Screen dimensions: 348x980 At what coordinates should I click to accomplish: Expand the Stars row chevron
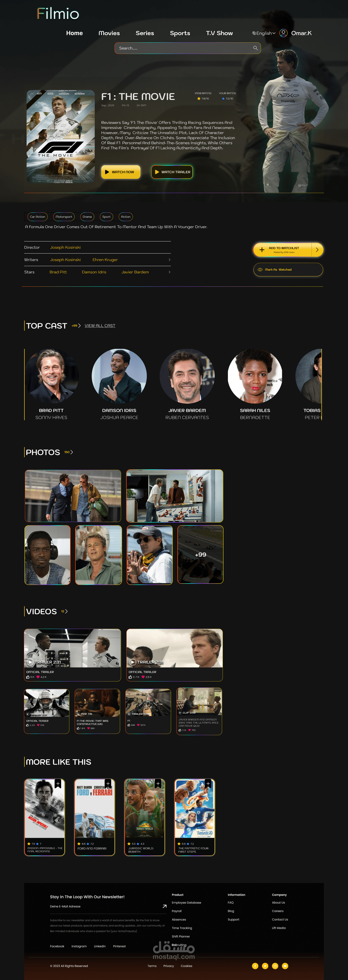169,272
